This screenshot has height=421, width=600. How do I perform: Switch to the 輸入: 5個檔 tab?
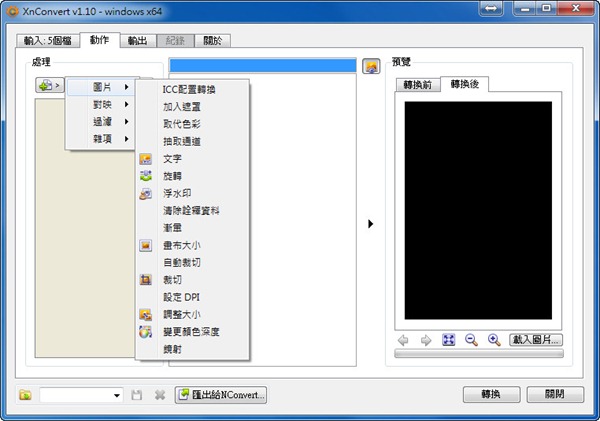click(x=48, y=41)
